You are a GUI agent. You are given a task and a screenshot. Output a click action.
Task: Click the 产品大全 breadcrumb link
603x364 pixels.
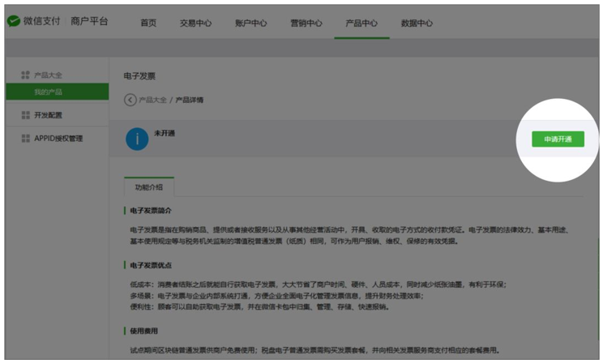pyautogui.click(x=152, y=100)
